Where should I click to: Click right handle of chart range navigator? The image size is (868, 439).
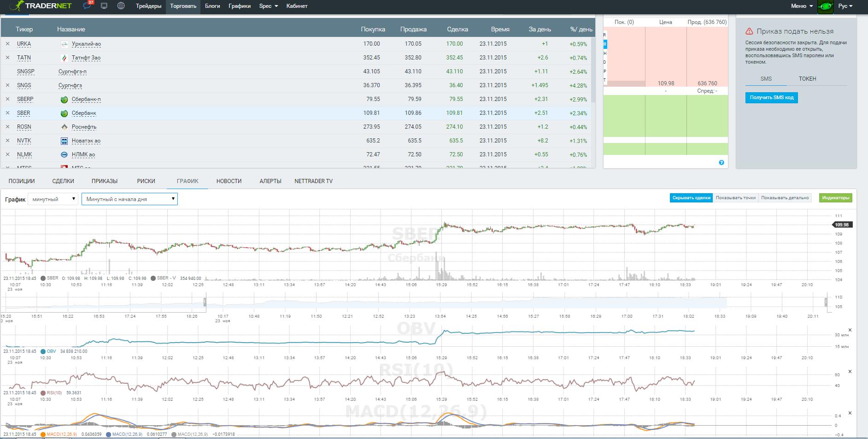click(826, 303)
